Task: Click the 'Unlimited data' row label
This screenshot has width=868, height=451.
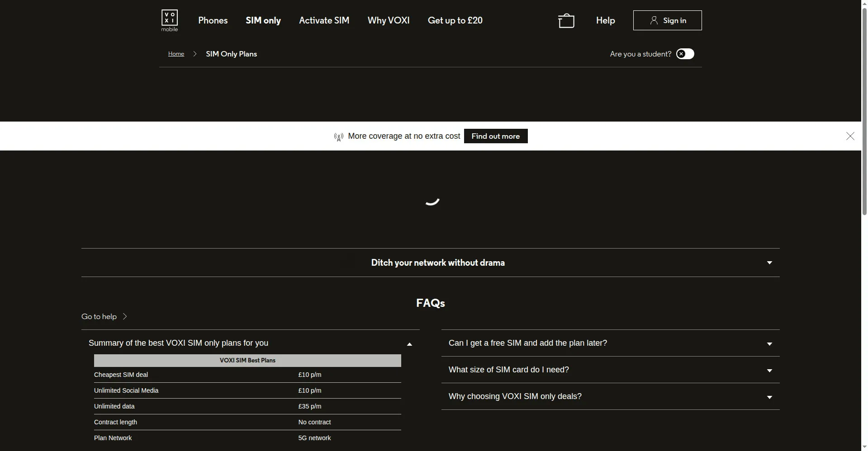Action: click(x=114, y=406)
